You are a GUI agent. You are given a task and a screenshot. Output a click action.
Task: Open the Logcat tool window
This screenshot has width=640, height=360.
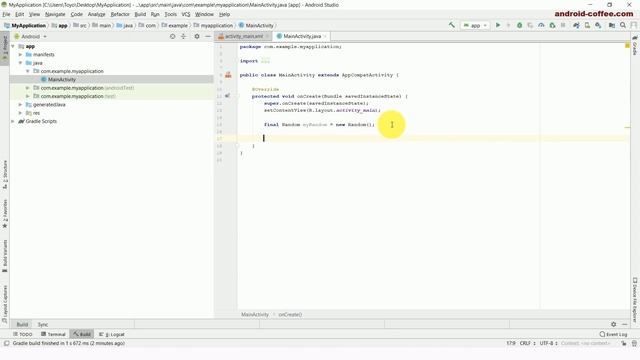click(112, 334)
